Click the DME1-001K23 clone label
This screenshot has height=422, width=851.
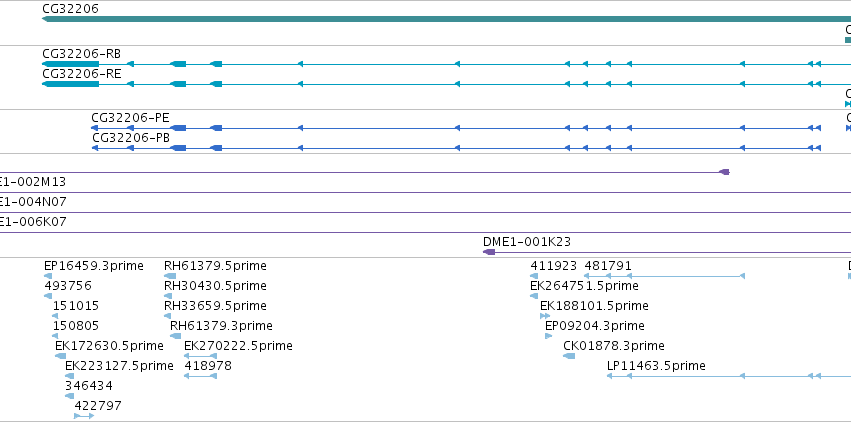(527, 242)
